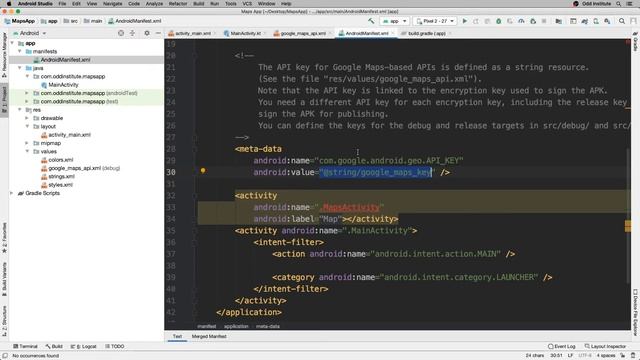The height and width of the screenshot is (360, 640).
Task: Expand the Gradle Scripts node
Action: click(x=12, y=193)
